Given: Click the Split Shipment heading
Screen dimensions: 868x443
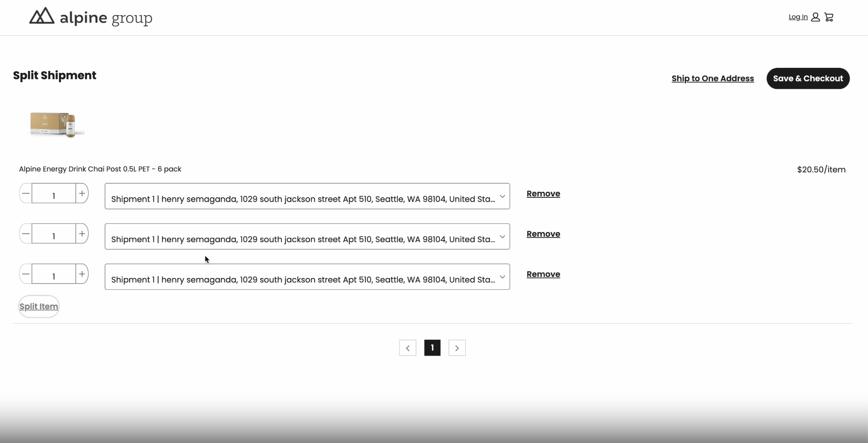Looking at the screenshot, I should pos(55,75).
